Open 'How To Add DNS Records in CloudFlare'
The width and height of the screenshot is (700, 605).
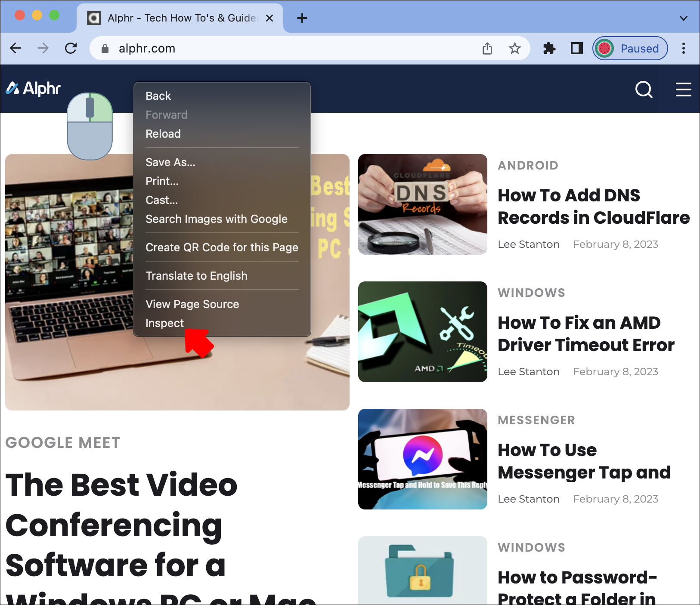click(594, 207)
